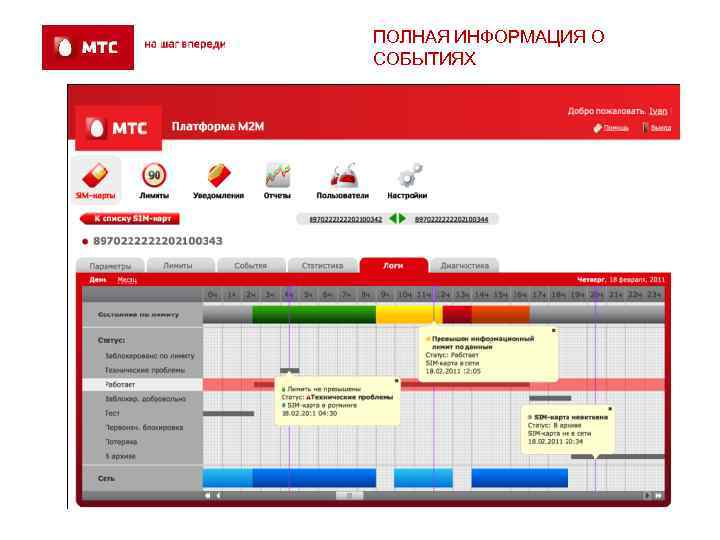Click green segment of limit status bar
This screenshot has height=540, width=720.
(x=314, y=315)
